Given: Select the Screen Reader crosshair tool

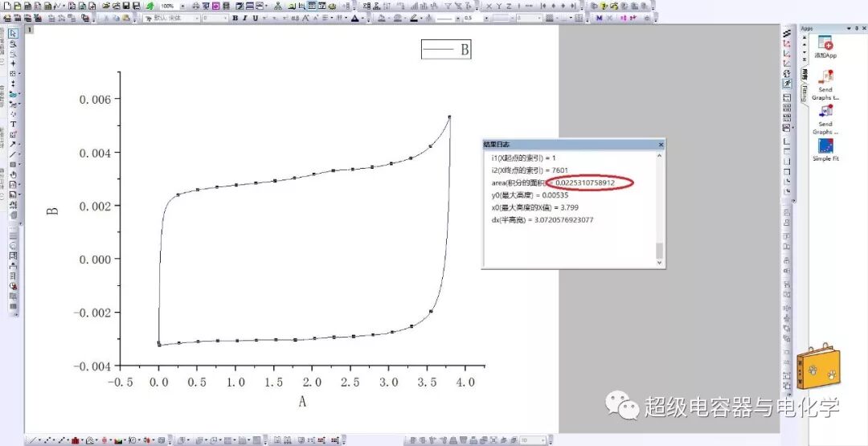Looking at the screenshot, I should click(x=14, y=63).
